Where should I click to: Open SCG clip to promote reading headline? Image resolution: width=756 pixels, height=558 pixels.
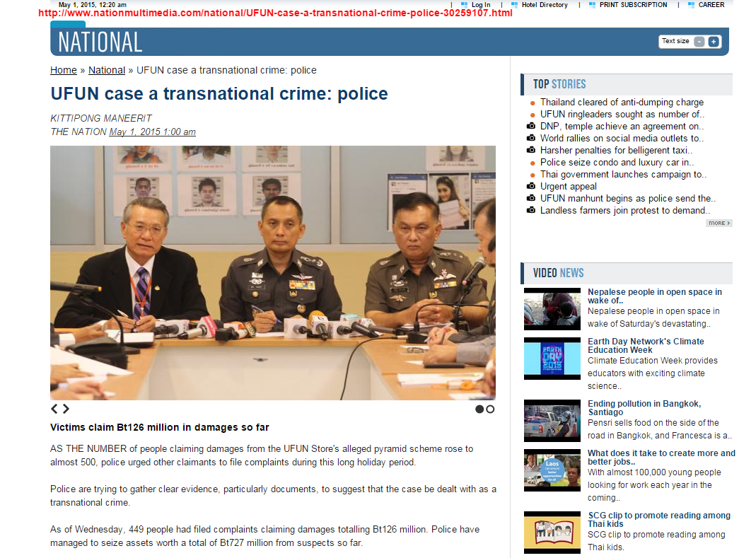[x=659, y=520]
